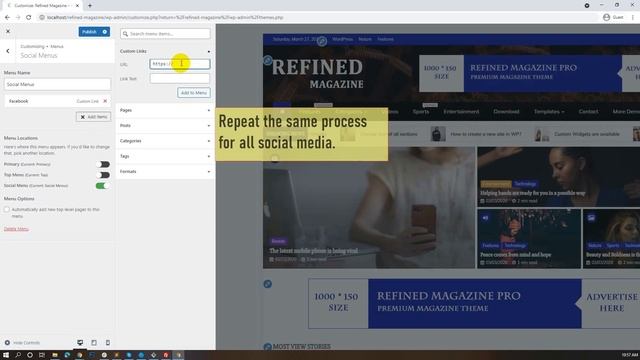Click the Add Items button
640x360 pixels.
click(93, 117)
